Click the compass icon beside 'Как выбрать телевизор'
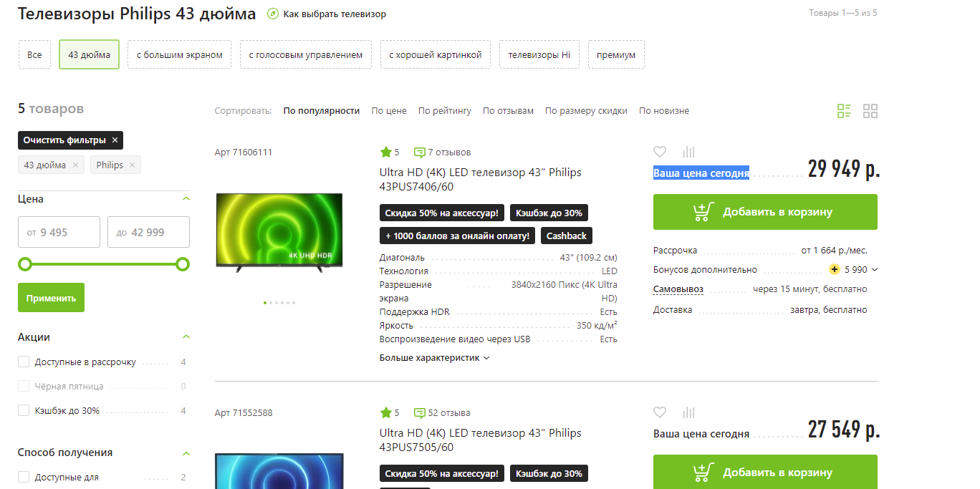The width and height of the screenshot is (980, 489). 272,14
